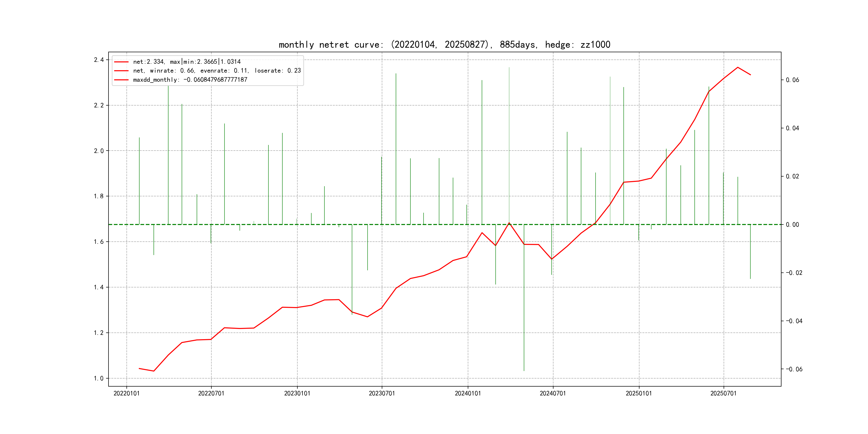This screenshot has height=434, width=868.
Task: Click the red line swatch beside net:2.334
Action: point(121,62)
